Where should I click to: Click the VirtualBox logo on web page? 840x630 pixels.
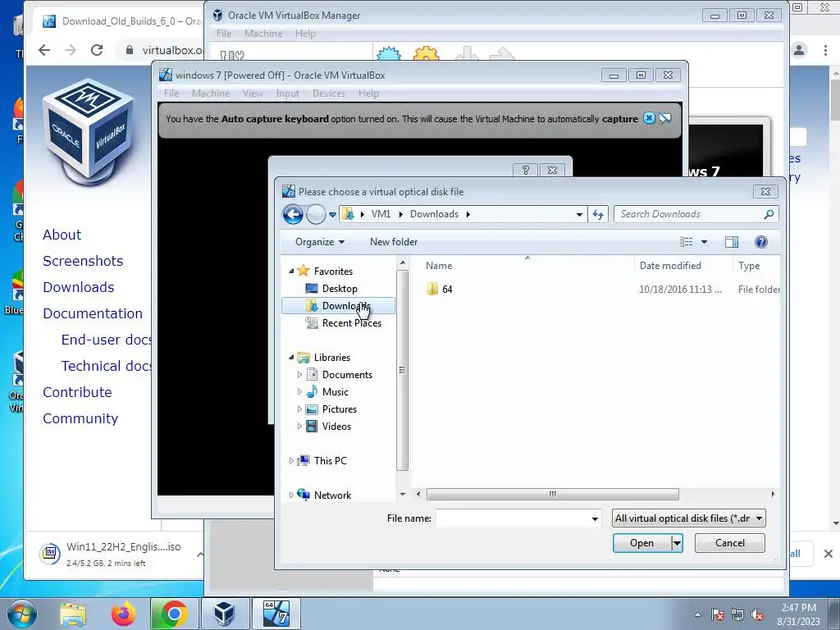(88, 132)
